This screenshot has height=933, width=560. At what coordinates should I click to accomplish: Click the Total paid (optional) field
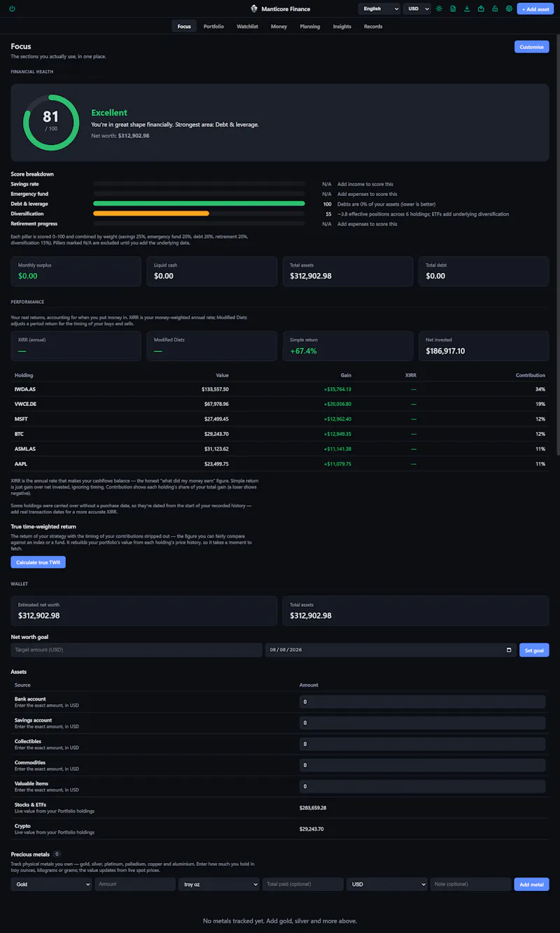pyautogui.click(x=303, y=884)
